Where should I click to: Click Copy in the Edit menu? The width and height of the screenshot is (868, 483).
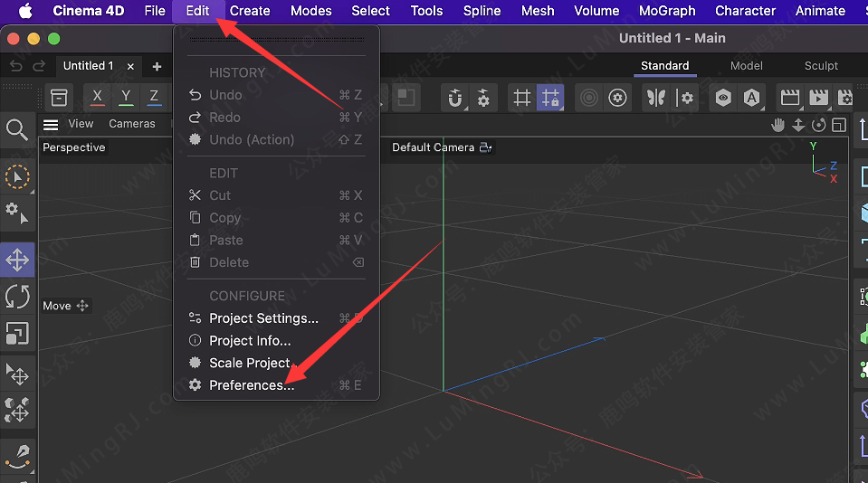276,217
